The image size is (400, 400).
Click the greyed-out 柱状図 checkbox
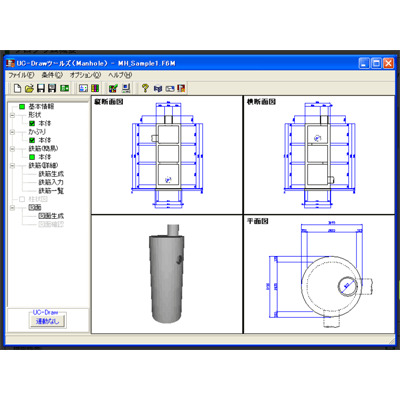pyautogui.click(x=22, y=199)
